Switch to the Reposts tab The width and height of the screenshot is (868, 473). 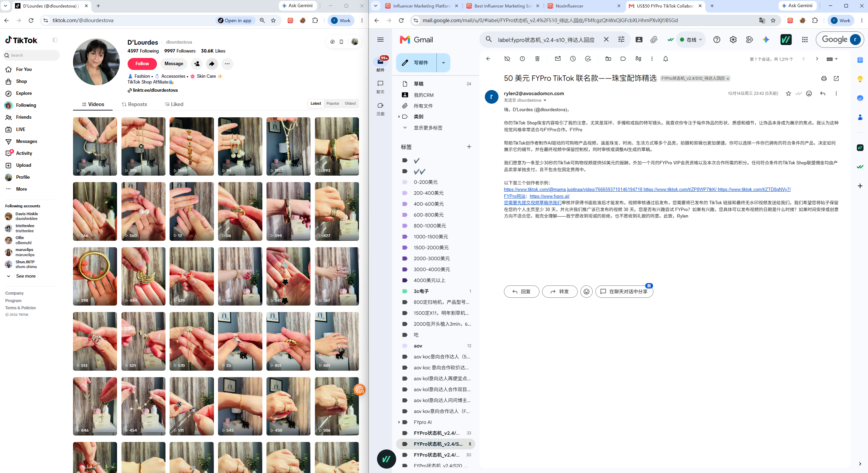[134, 104]
